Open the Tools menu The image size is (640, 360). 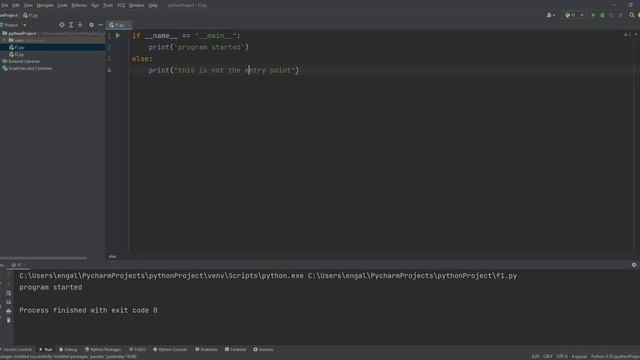108,5
